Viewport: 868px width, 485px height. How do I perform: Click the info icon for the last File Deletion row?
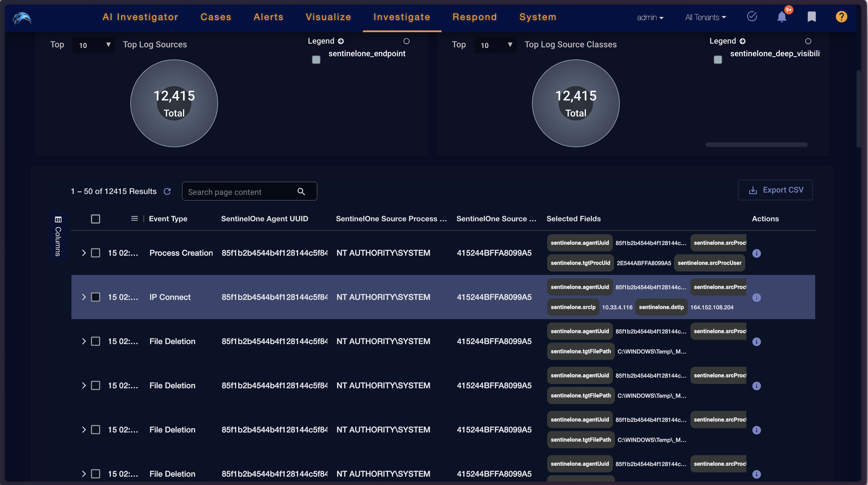(x=756, y=474)
